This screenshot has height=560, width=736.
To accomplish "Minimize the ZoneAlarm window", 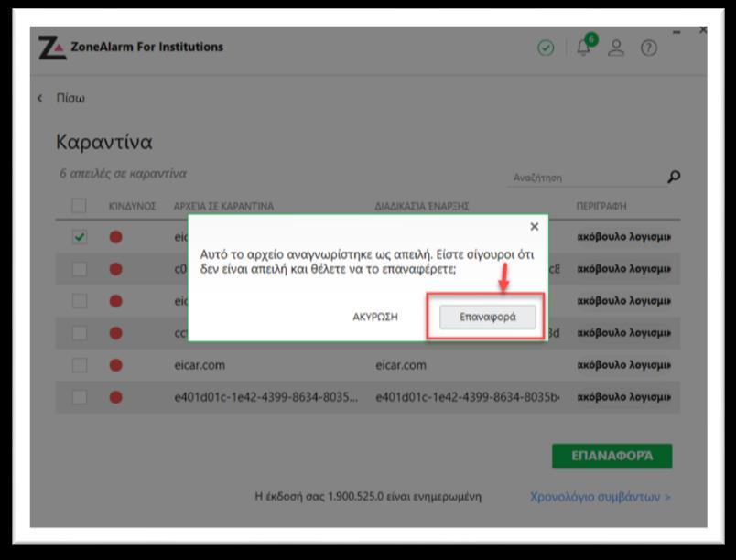I will coord(676,32).
